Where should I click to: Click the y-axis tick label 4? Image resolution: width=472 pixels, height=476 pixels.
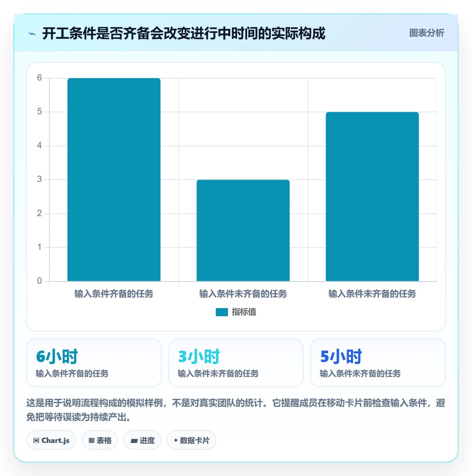pyautogui.click(x=39, y=146)
